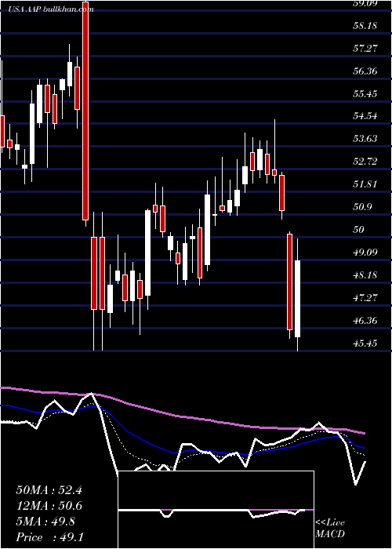
Task: Click the 56.36 price axis label
Action: pos(365,71)
